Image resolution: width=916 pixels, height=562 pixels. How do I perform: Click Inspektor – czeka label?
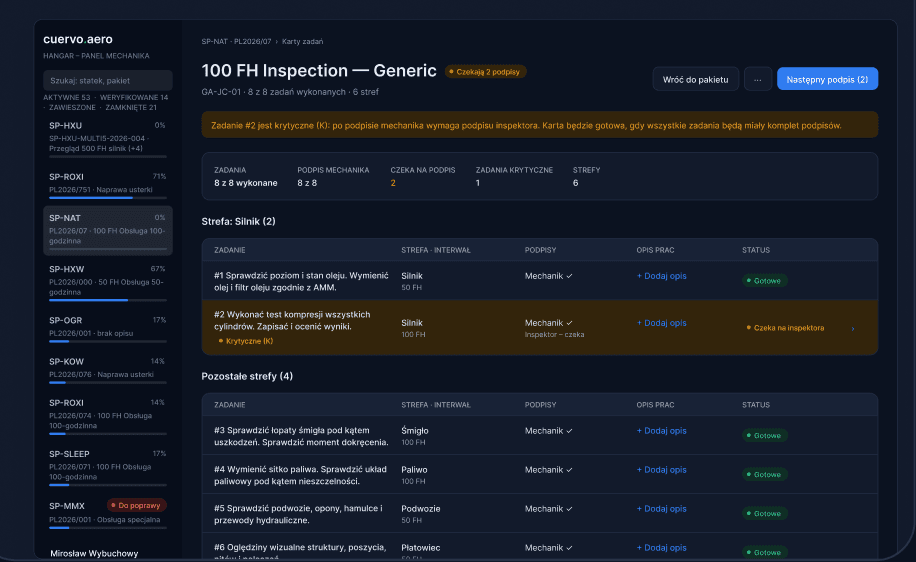coord(554,335)
